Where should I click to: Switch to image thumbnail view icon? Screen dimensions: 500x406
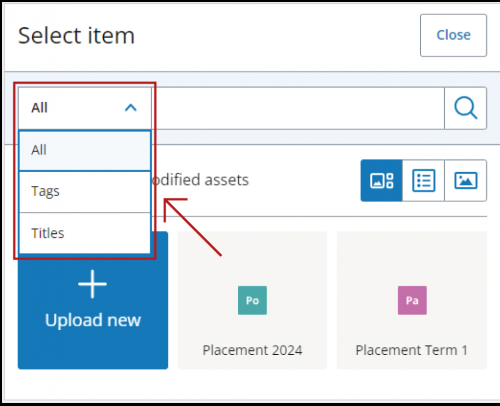(466, 180)
